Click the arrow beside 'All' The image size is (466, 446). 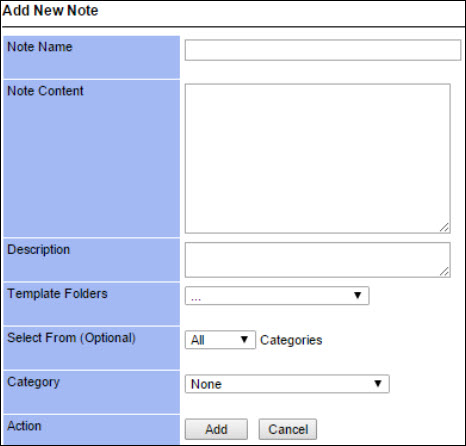tap(244, 339)
